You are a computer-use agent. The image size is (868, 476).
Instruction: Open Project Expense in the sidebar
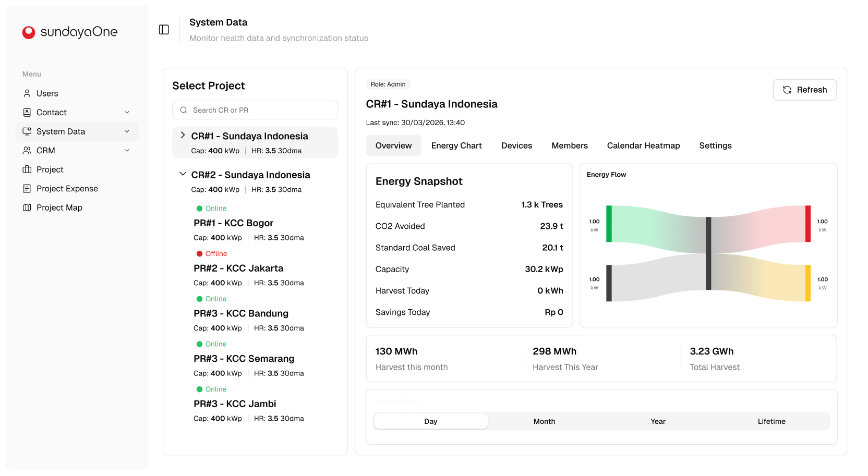point(77,188)
